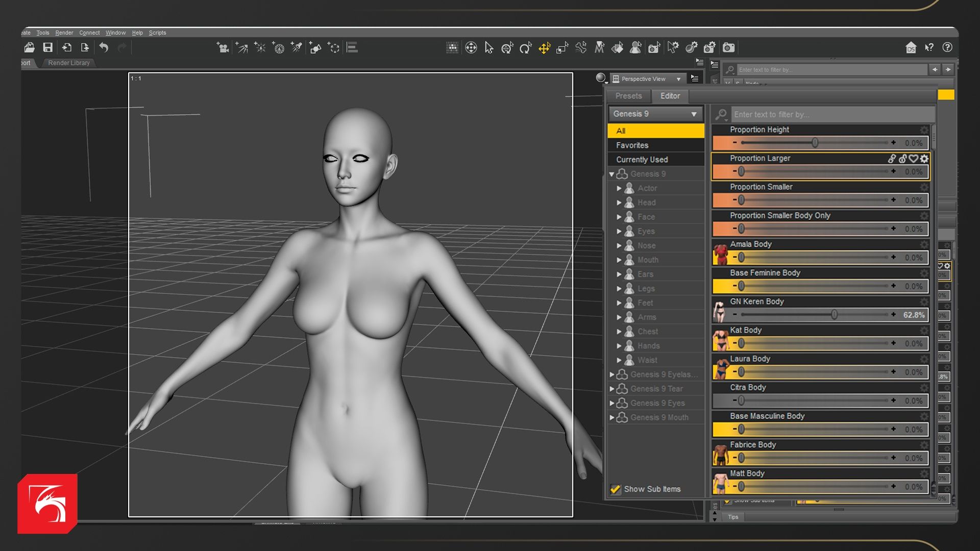
Task: Open Proportion Larger gear settings
Action: pos(924,159)
